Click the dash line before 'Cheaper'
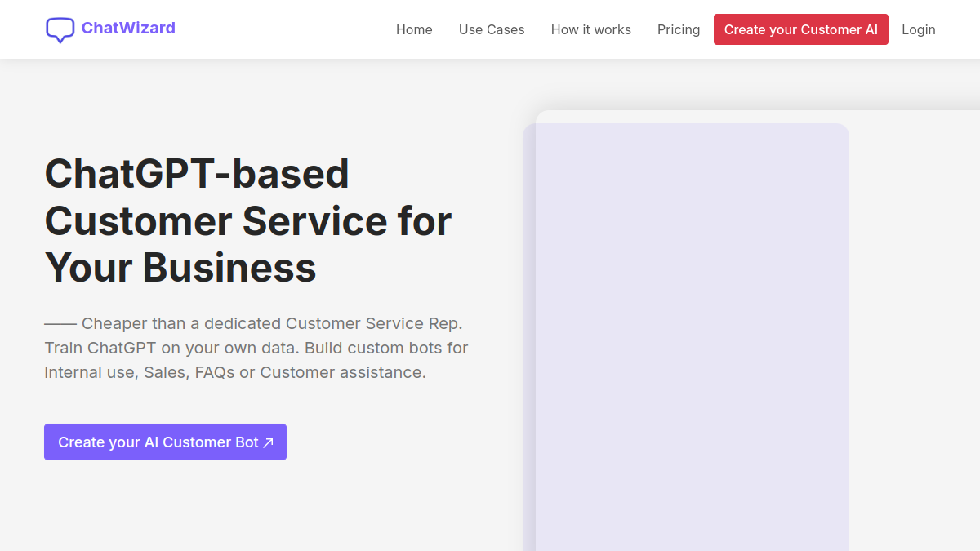The image size is (980, 551). pyautogui.click(x=60, y=323)
